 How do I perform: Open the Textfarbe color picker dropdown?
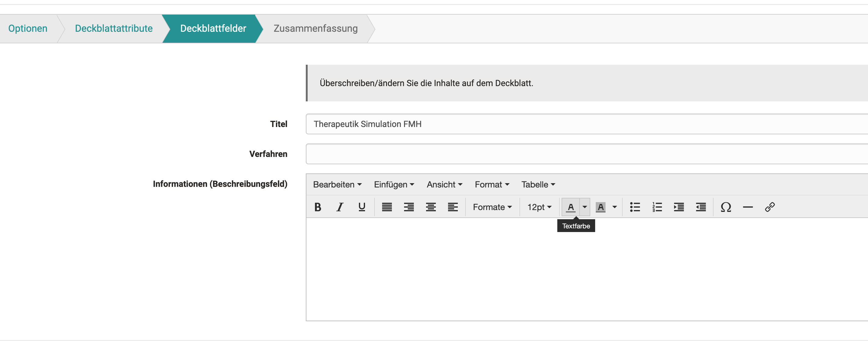pyautogui.click(x=584, y=207)
